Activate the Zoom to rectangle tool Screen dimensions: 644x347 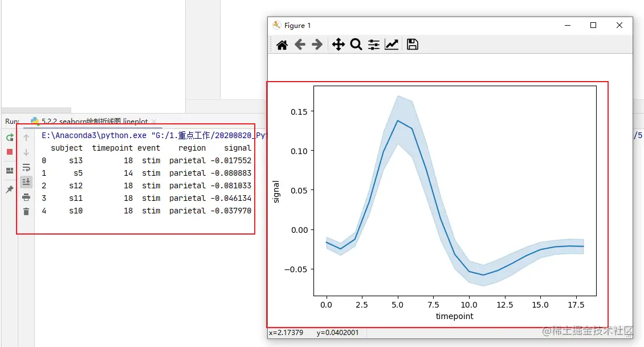[356, 45]
